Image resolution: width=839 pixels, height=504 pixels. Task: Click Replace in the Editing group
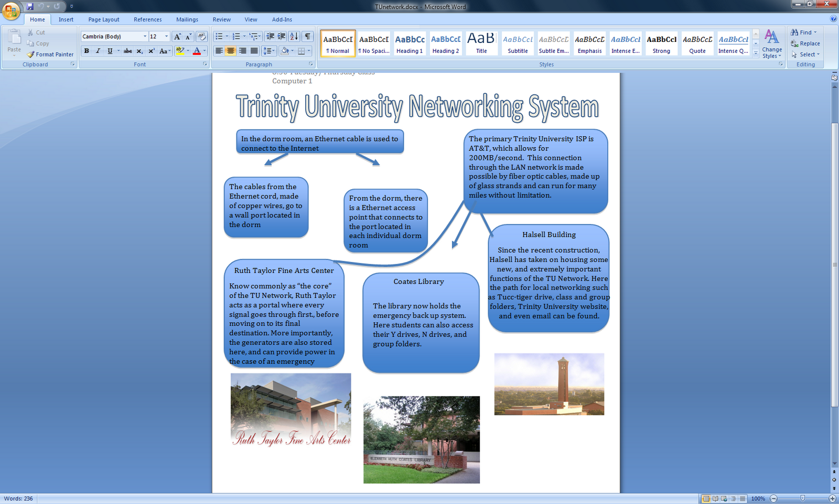tap(806, 43)
